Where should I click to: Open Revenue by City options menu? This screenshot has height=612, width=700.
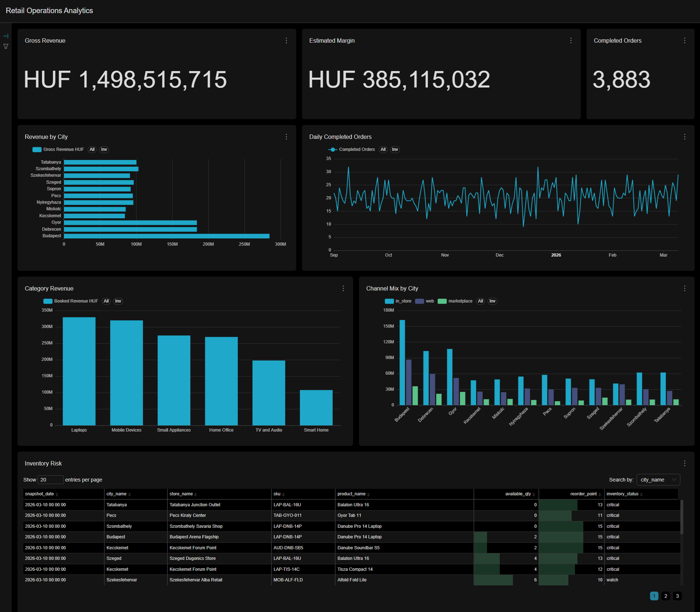pyautogui.click(x=286, y=137)
